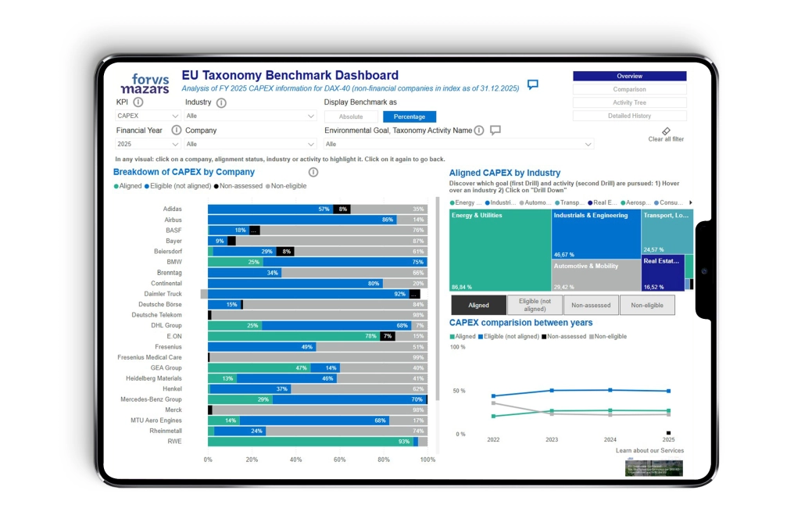Viewport: 812px width, 526px height.
Task: Select Percentage benchmark display
Action: pos(410,116)
